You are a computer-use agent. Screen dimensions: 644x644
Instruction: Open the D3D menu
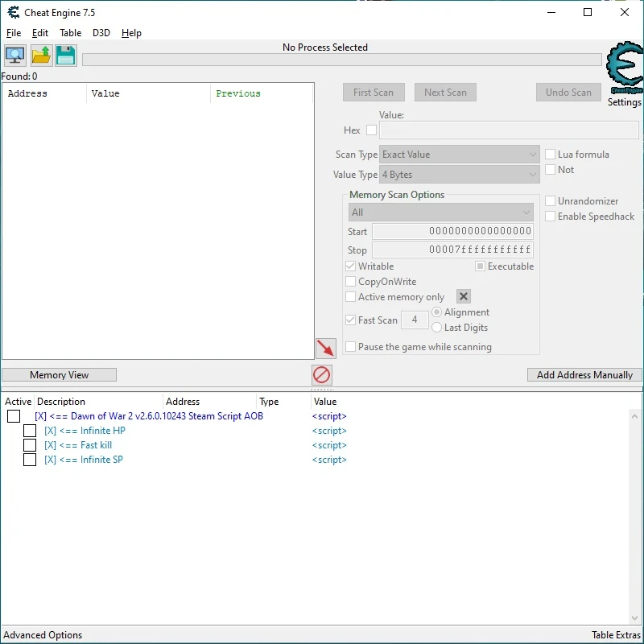point(101,33)
